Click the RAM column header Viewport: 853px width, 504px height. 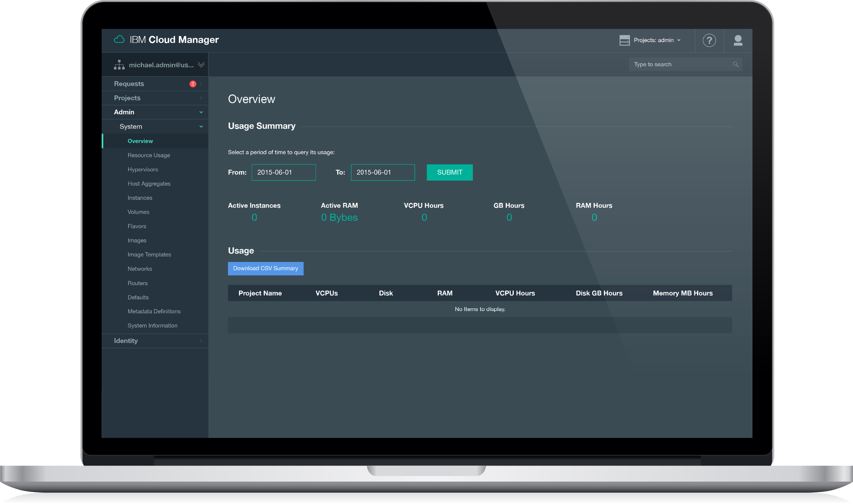[445, 293]
